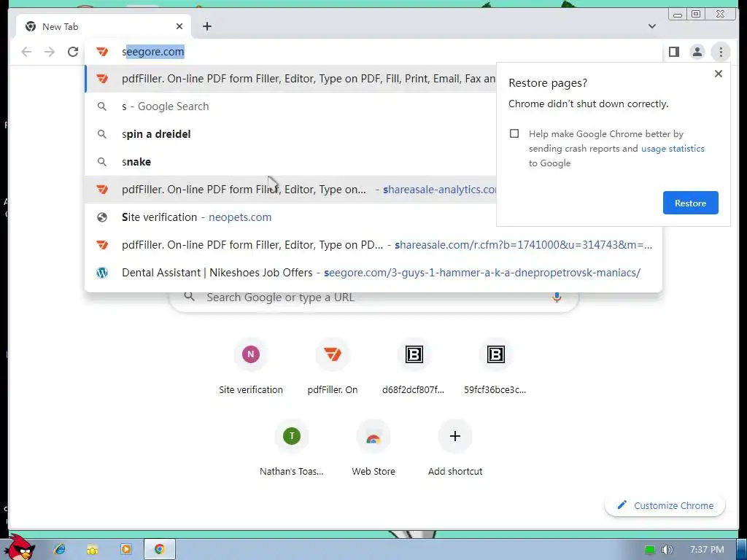Click the 7:37 PM clock
Viewport: 747px width, 560px height.
pos(707,550)
